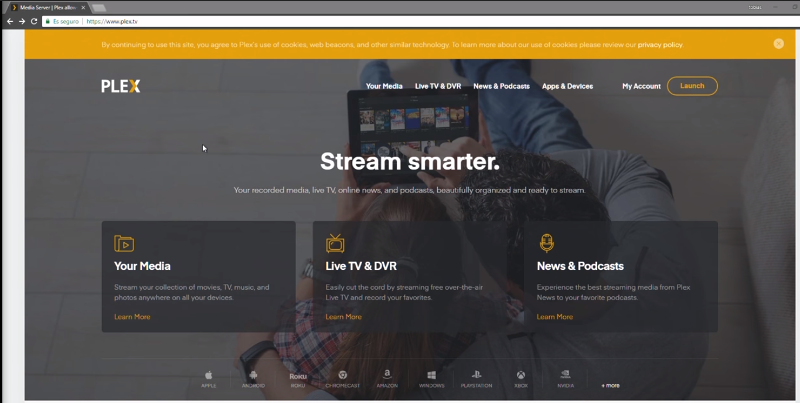Viewport: 800px width, 403px height.
Task: Click the Launch button
Action: pyautogui.click(x=692, y=86)
